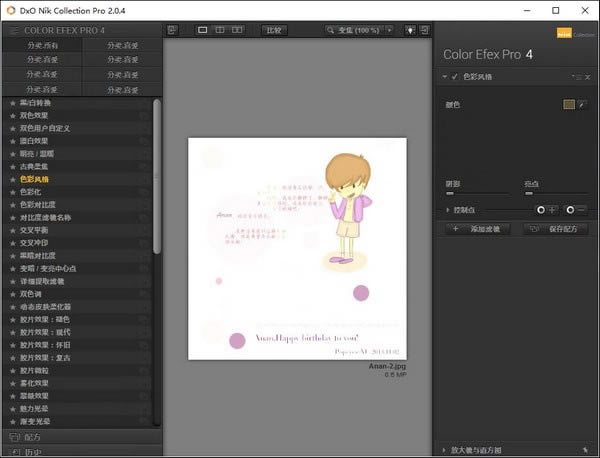Click the filter list vertical scrollbar
The image size is (600, 458).
157,176
